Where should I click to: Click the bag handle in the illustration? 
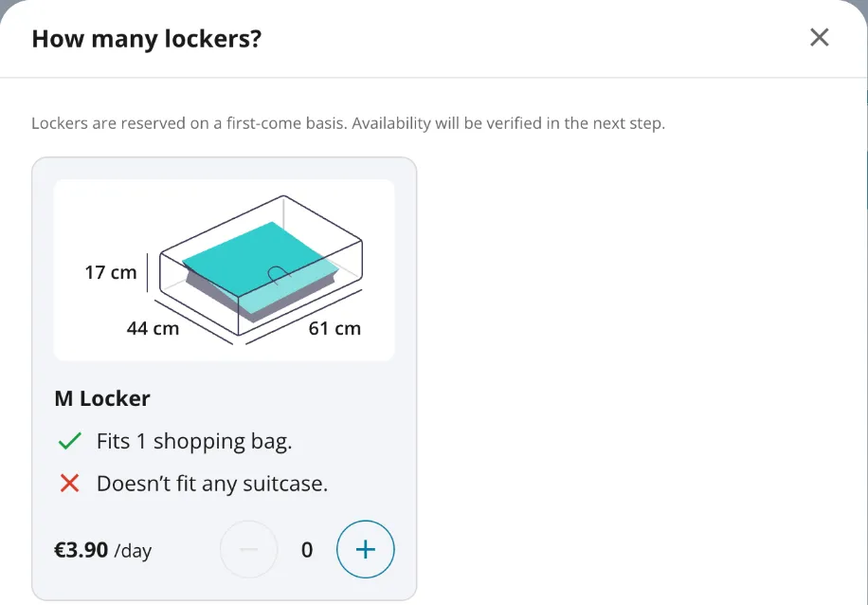point(278,274)
